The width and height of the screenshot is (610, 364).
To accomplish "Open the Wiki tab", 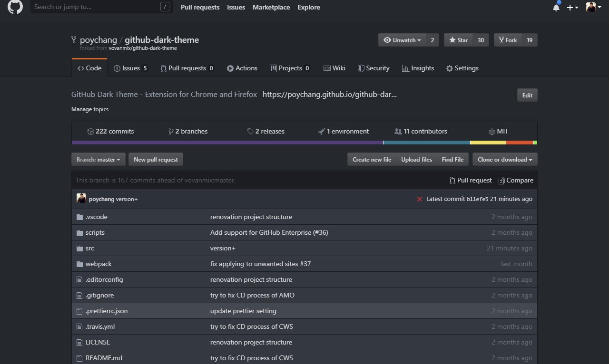I will point(335,68).
